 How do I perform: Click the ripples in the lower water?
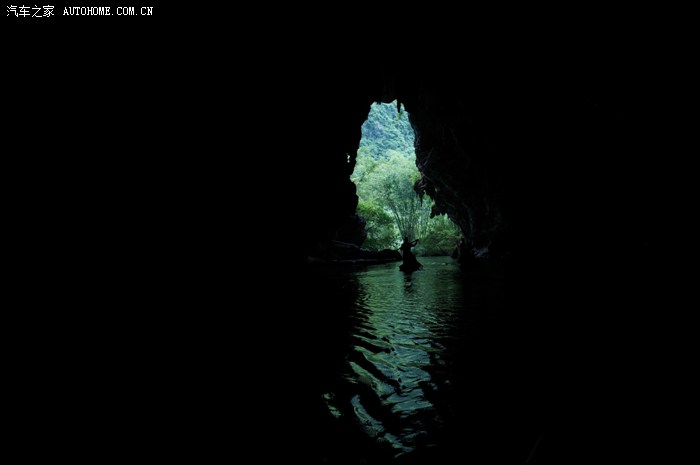tap(390, 400)
